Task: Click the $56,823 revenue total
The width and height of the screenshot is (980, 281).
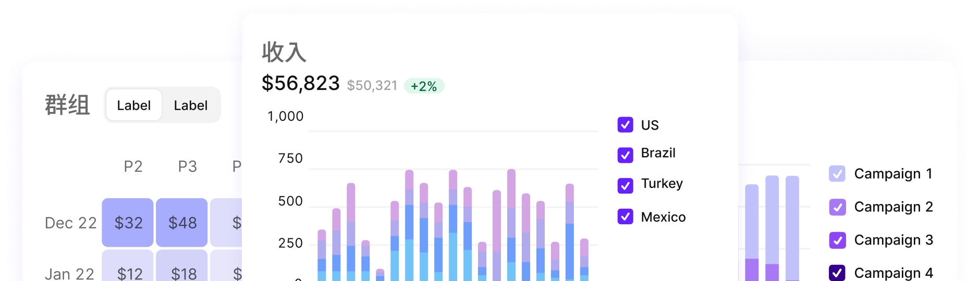Action: tap(301, 83)
